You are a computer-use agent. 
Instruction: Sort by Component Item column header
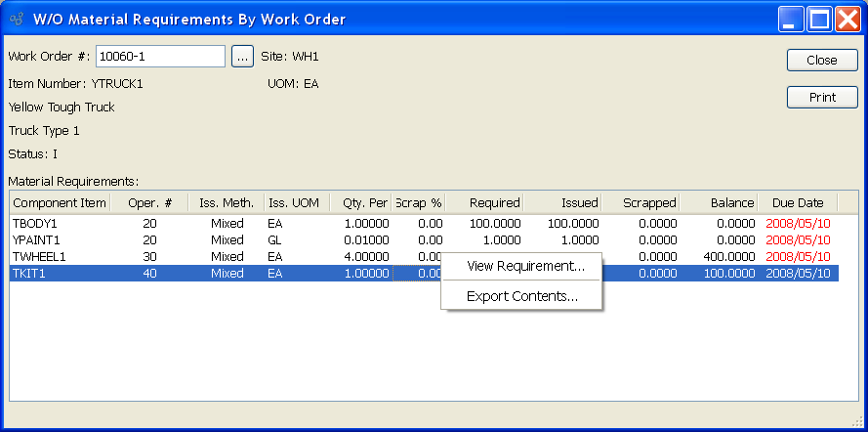coord(60,203)
